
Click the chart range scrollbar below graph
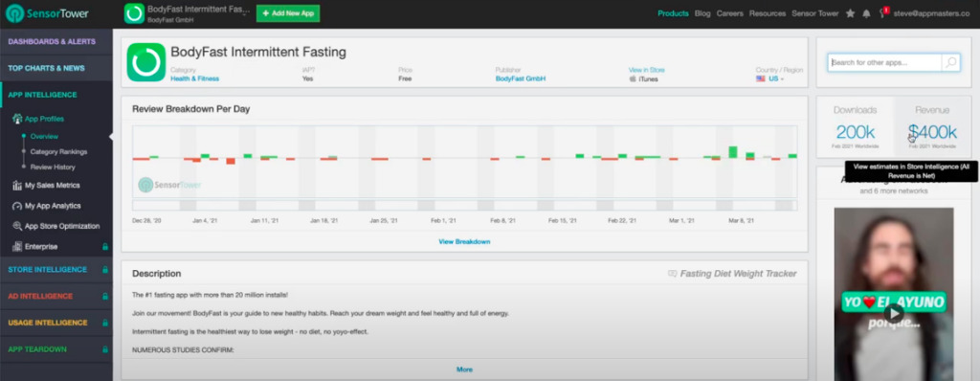[x=464, y=205]
